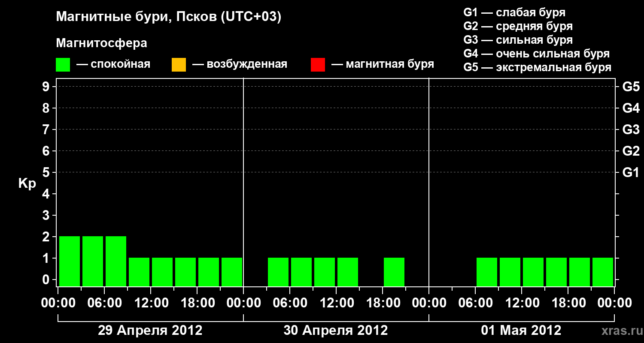
Task: Click the '06:00' time label under 29 Апреля
Action: point(104,303)
